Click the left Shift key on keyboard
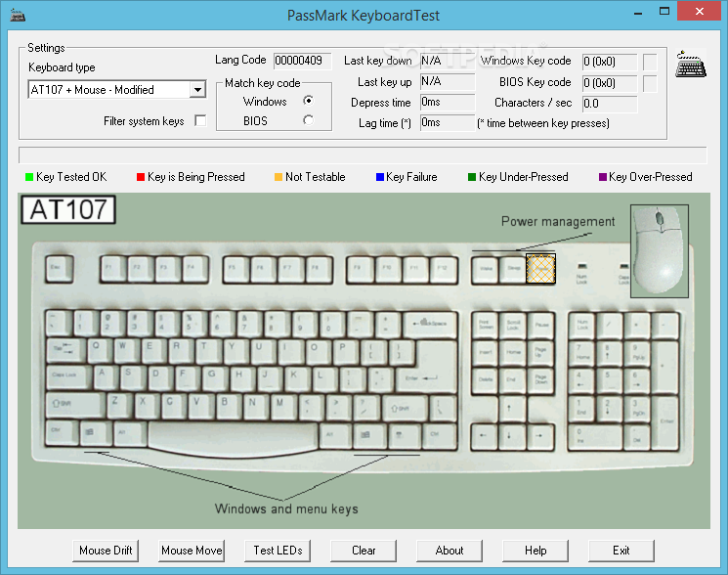728x575 pixels. pyautogui.click(x=75, y=405)
